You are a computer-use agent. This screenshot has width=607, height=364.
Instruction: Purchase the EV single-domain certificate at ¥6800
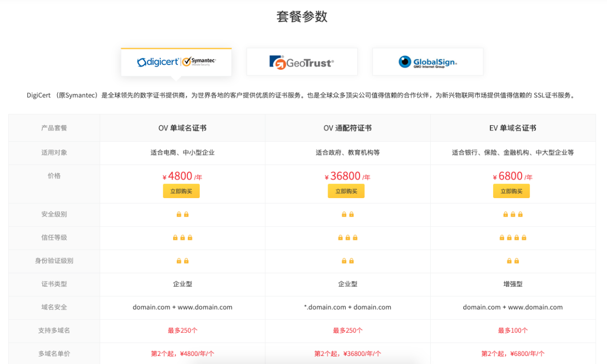click(511, 191)
